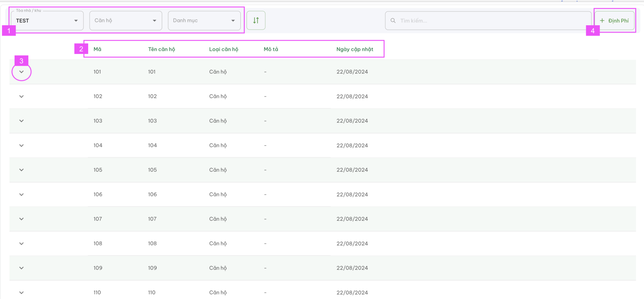Viewport: 644px width, 299px height.
Task: Click the Mã column header
Action: [x=97, y=49]
